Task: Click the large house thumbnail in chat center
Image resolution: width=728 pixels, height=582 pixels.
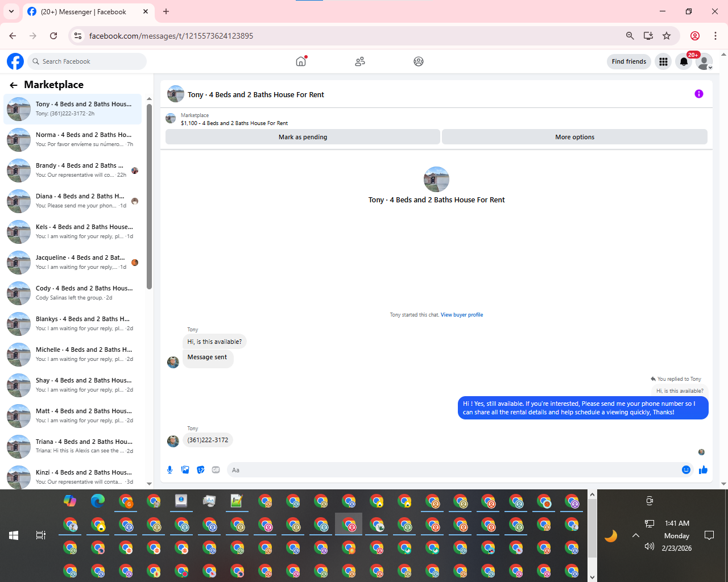Action: click(x=436, y=179)
